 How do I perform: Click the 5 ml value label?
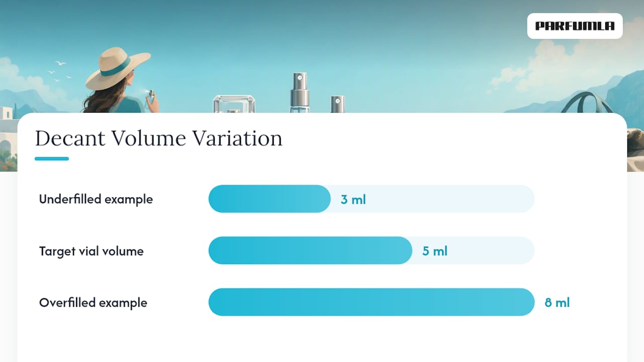(x=435, y=251)
